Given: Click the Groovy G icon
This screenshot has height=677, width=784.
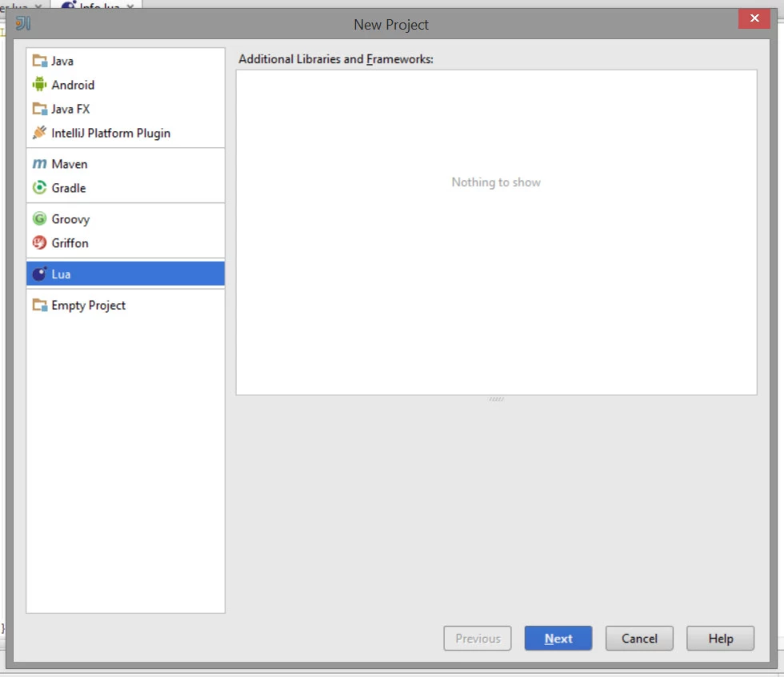Looking at the screenshot, I should pos(39,219).
